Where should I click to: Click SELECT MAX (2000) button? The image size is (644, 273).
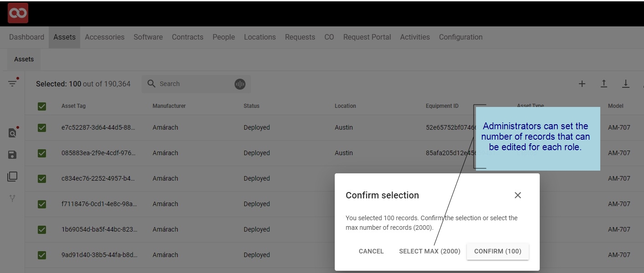click(x=429, y=251)
